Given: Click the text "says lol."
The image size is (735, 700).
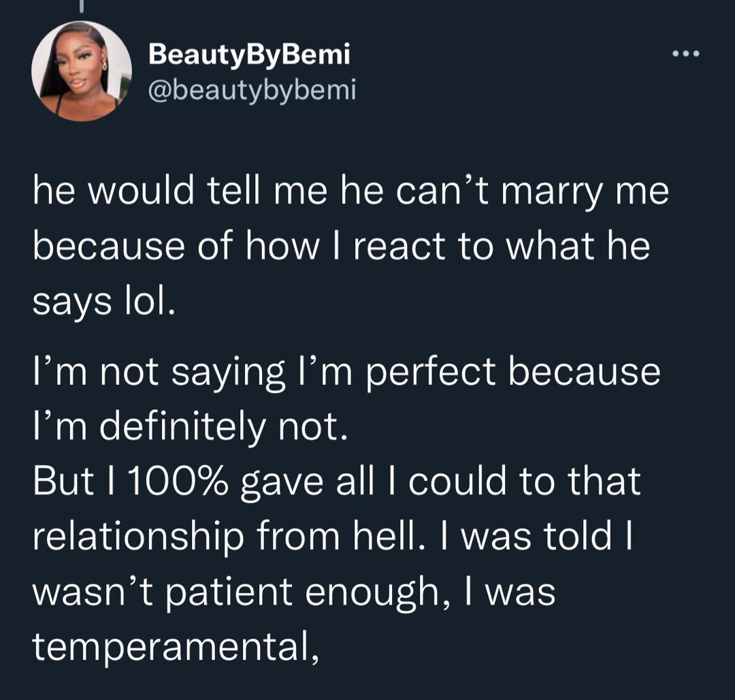Looking at the screenshot, I should tap(104, 300).
